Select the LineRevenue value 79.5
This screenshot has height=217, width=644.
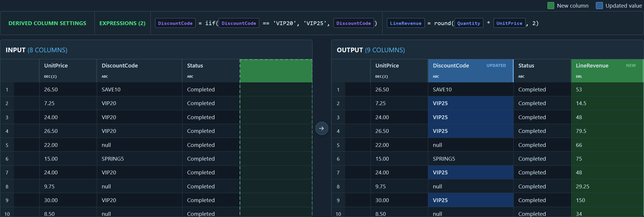pos(607,131)
